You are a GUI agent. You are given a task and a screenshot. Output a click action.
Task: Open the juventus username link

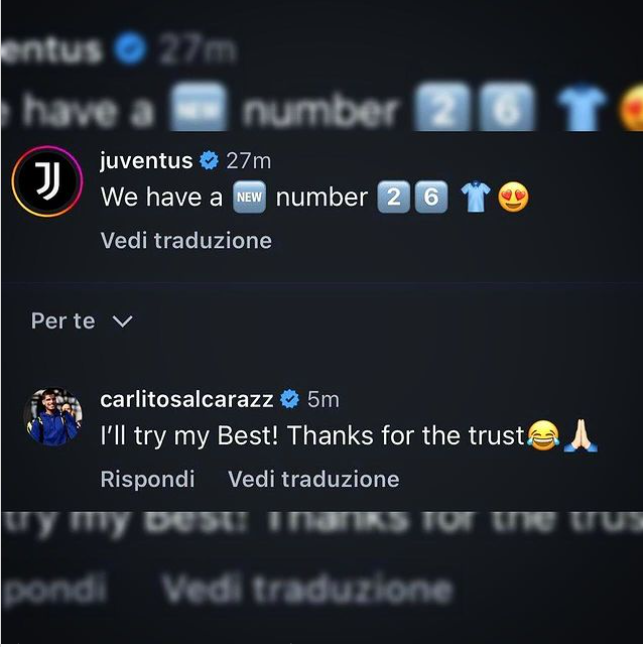(x=146, y=161)
